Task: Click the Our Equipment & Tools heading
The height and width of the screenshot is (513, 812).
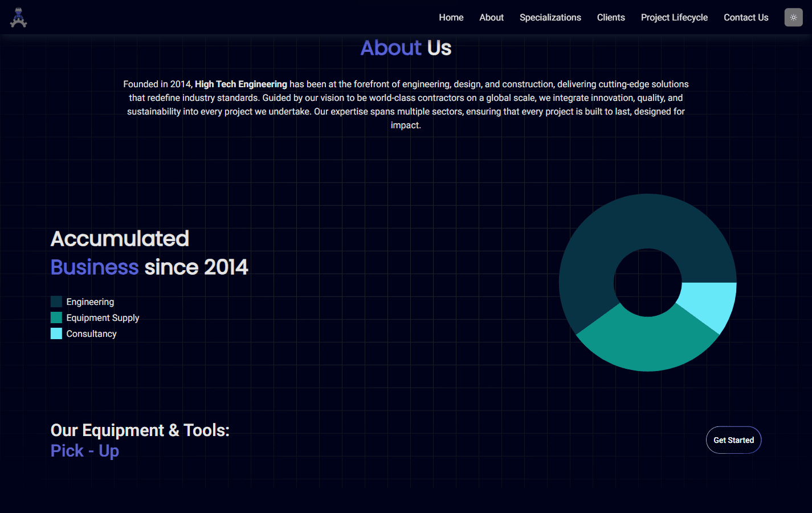Action: (140, 430)
